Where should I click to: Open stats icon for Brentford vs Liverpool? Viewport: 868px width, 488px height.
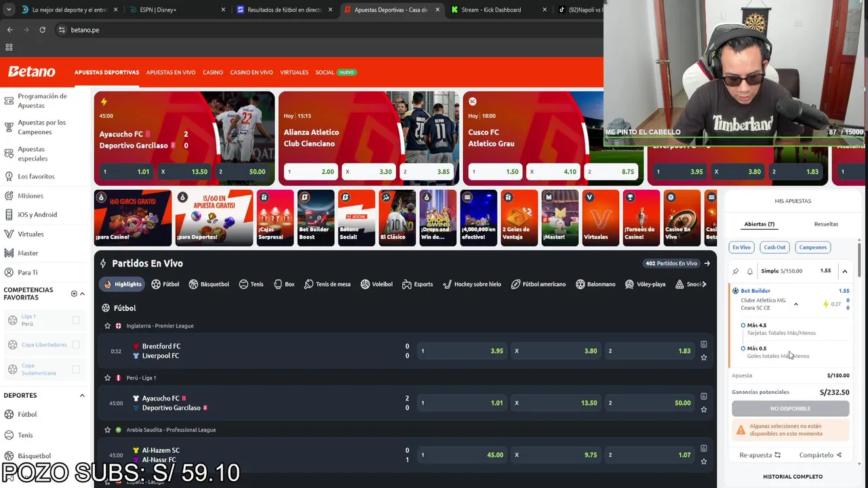(x=704, y=344)
